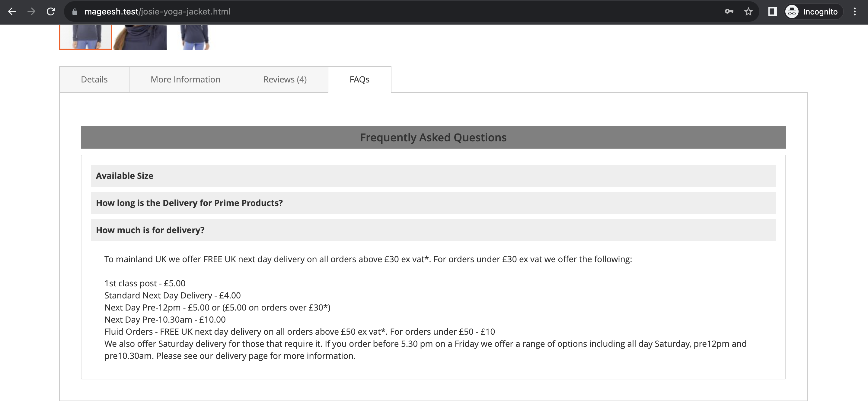Switch to the Details tab
The width and height of the screenshot is (868, 409).
pos(94,79)
